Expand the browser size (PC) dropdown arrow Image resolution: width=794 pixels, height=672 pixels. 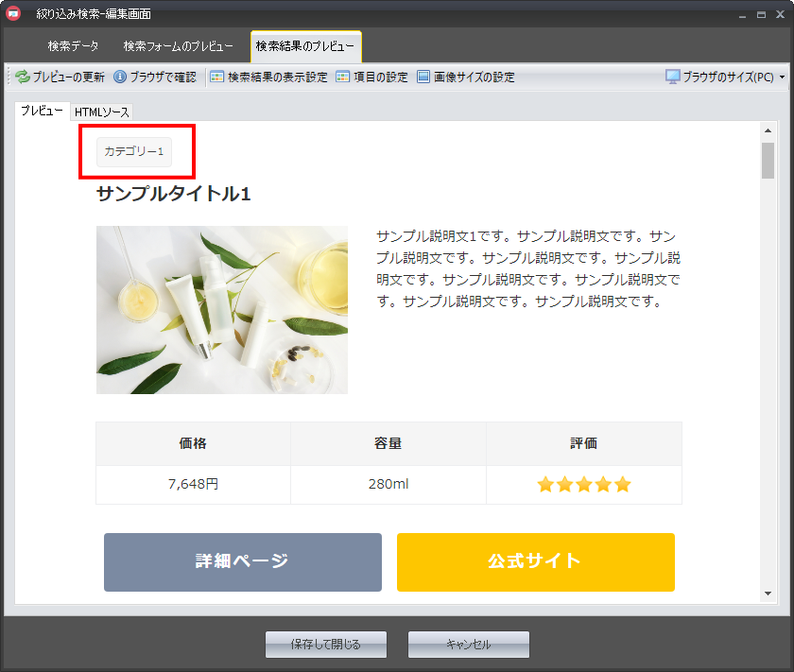click(x=782, y=78)
